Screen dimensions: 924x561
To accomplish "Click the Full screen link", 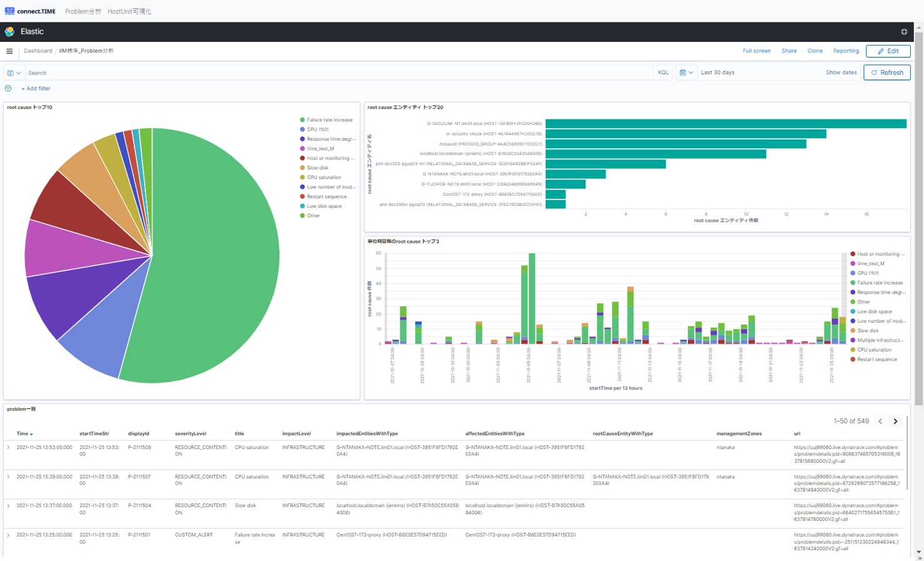I will pos(756,51).
